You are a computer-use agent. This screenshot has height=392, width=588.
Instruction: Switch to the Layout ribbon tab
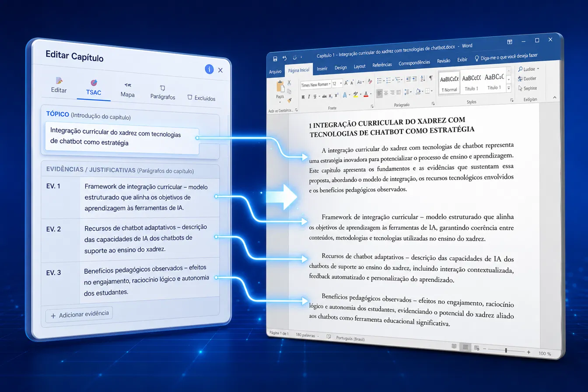(360, 66)
